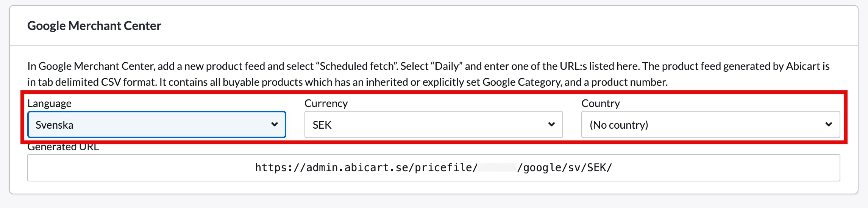Click the "SEK" selected value text
Image resolution: width=868 pixels, height=208 pixels.
[322, 125]
